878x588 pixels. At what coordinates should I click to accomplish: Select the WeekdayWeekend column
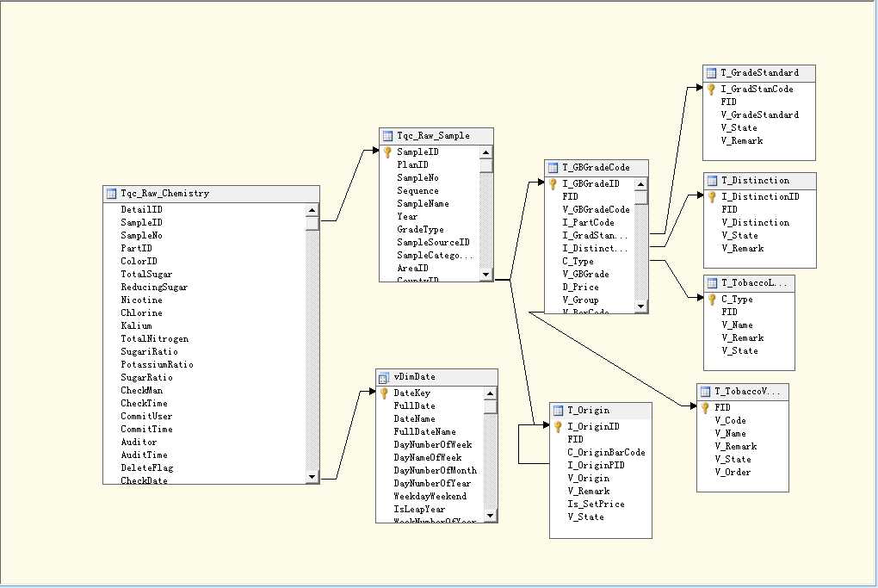pyautogui.click(x=430, y=496)
